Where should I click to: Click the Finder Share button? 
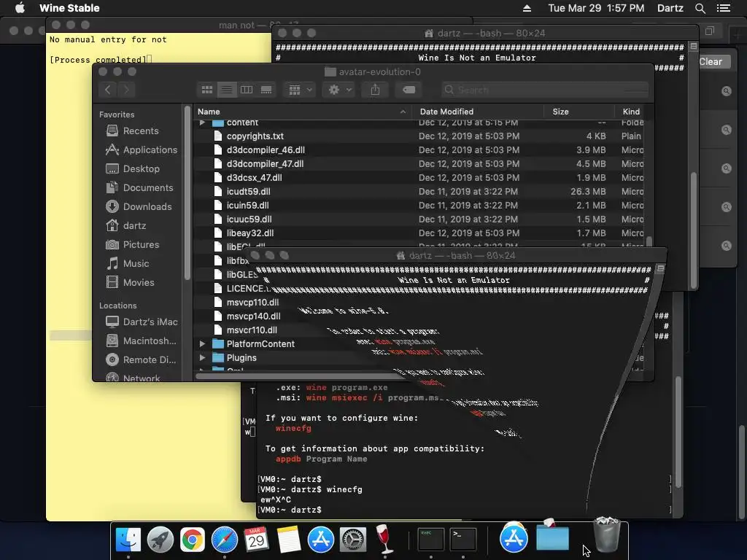(375, 90)
